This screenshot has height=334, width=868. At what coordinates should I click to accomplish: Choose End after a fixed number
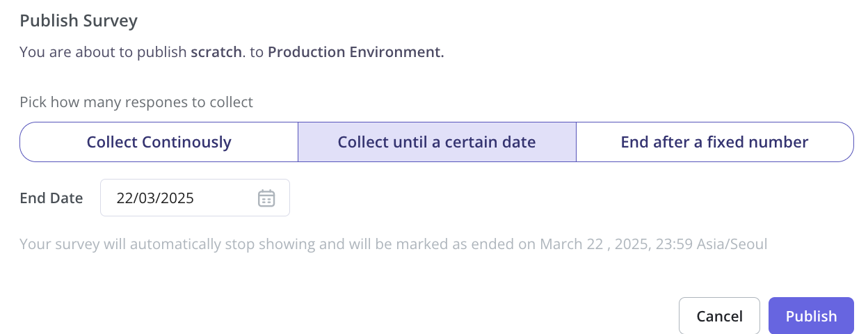[x=714, y=142]
